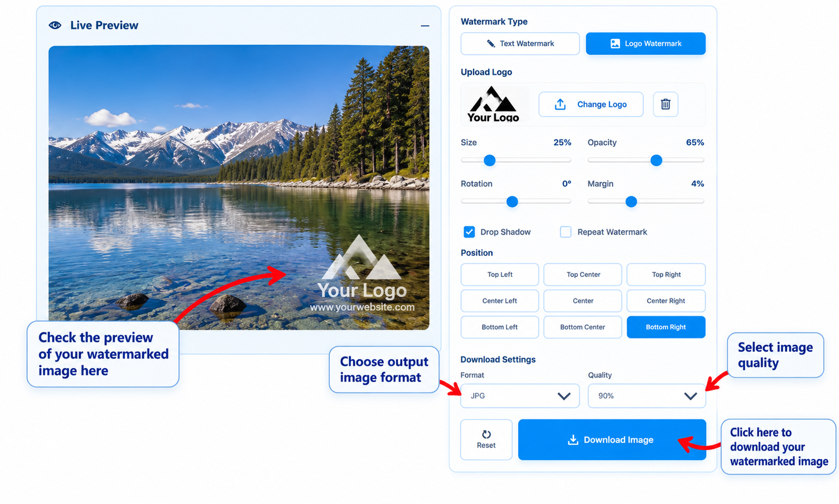Viewport: 839px width, 504px height.
Task: Click the trash icon to delete logo
Action: point(665,104)
